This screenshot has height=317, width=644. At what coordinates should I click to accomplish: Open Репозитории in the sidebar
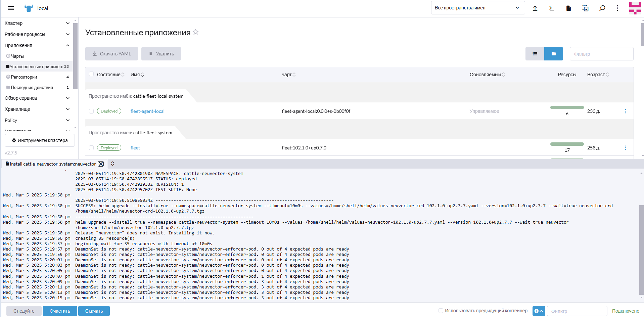(24, 77)
